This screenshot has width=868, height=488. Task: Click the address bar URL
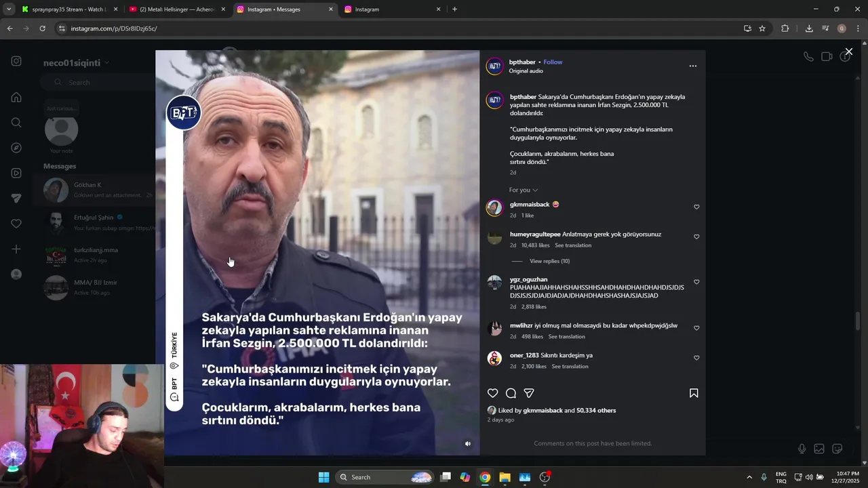[114, 28]
